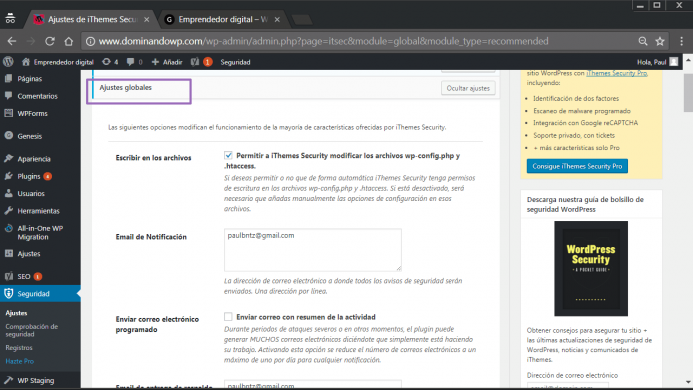Open Registros submenu item
The width and height of the screenshot is (693, 390).
click(x=19, y=348)
